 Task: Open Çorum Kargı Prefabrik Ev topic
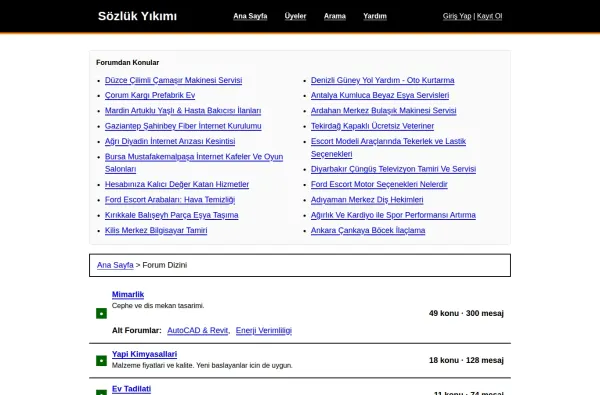tap(150, 95)
